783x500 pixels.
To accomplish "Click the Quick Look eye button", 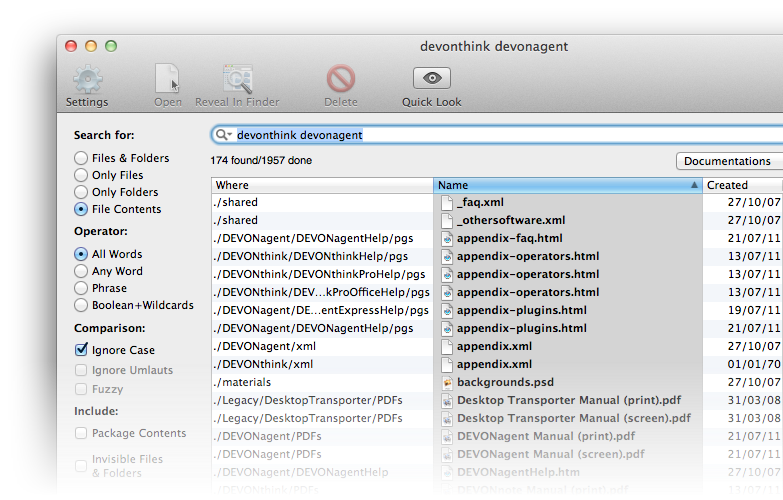I will [432, 78].
